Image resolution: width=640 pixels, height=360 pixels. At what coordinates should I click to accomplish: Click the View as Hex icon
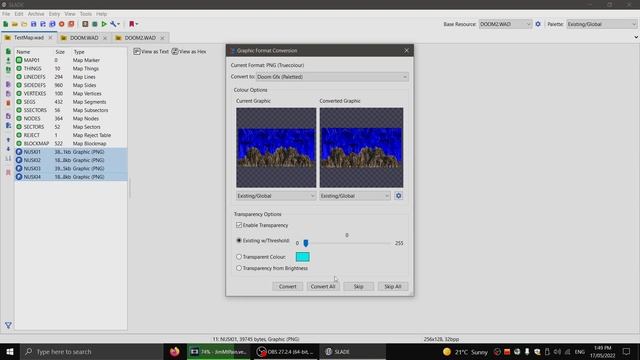click(x=175, y=51)
